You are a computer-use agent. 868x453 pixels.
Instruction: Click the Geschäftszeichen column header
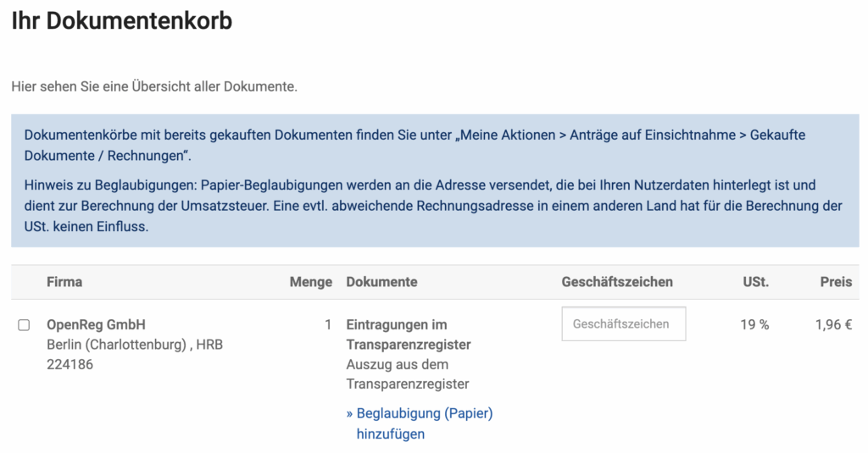click(x=616, y=282)
